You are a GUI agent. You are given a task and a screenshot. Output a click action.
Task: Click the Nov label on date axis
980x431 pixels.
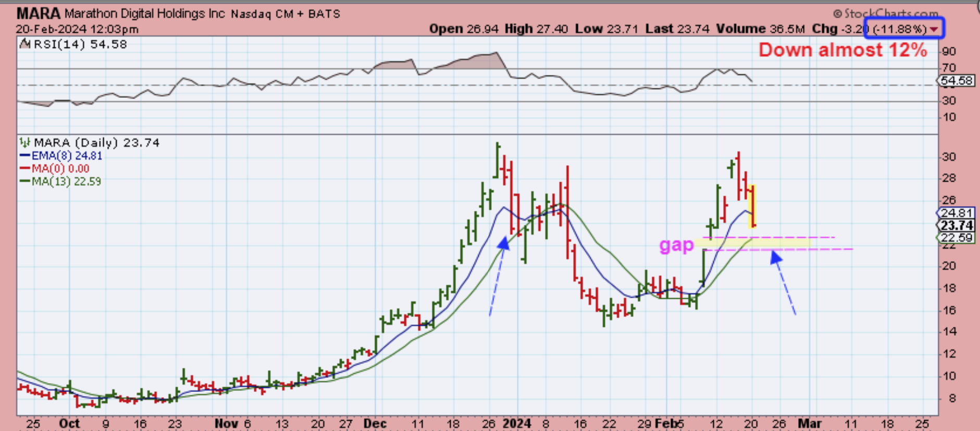(226, 424)
